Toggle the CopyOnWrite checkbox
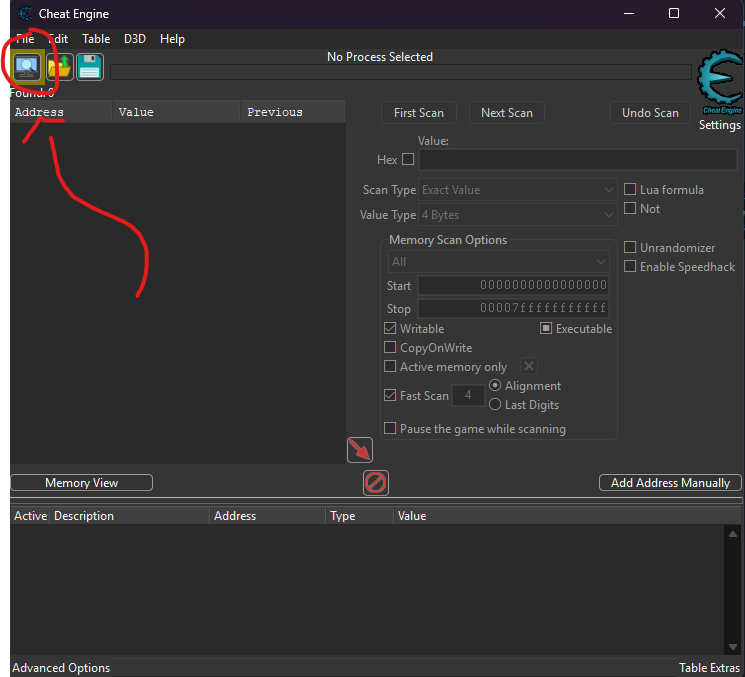 (x=391, y=348)
